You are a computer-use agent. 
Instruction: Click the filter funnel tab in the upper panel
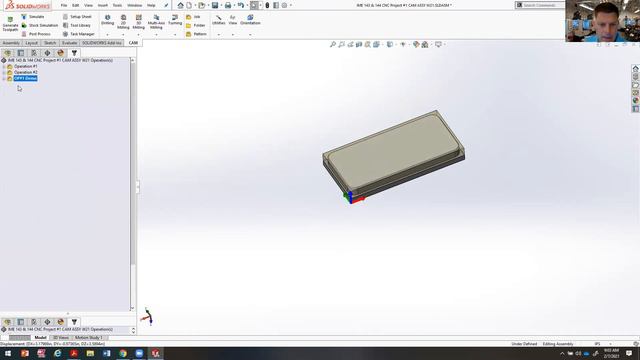click(x=74, y=53)
